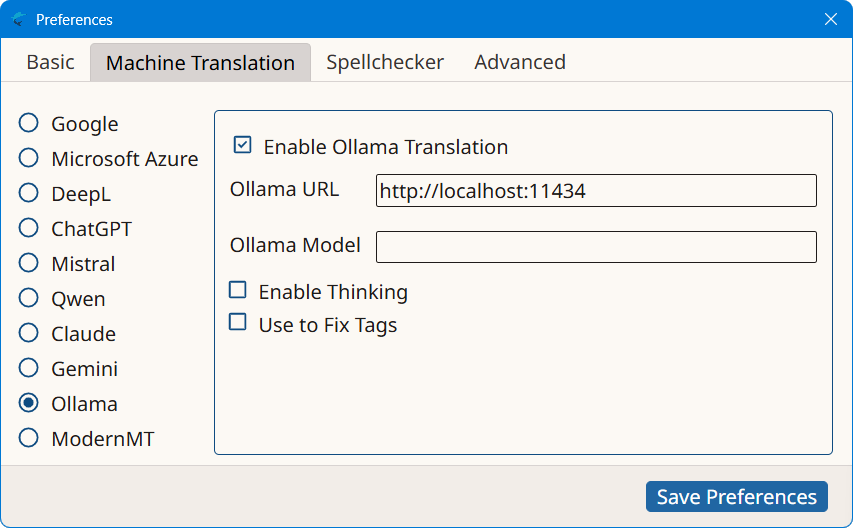Tick the Enable Thinking checkbox
This screenshot has width=853, height=528.
tap(238, 290)
